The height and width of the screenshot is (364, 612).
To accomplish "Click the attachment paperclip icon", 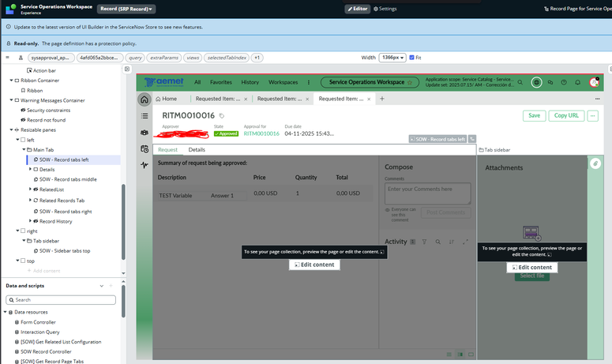I will tap(595, 163).
